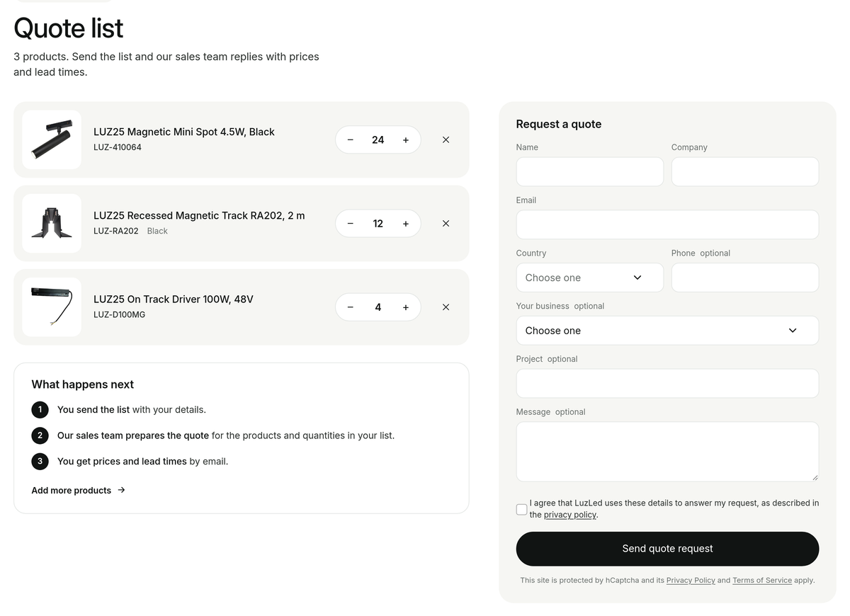Open the privacy policy link in agreement
850x616 pixels.
(570, 515)
